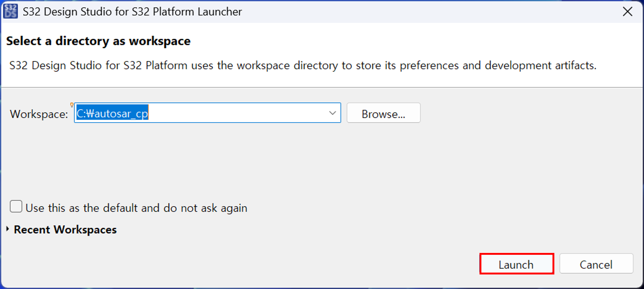The image size is (644, 289).
Task: Open the Workspace path dropdown arrow
Action: pyautogui.click(x=332, y=113)
